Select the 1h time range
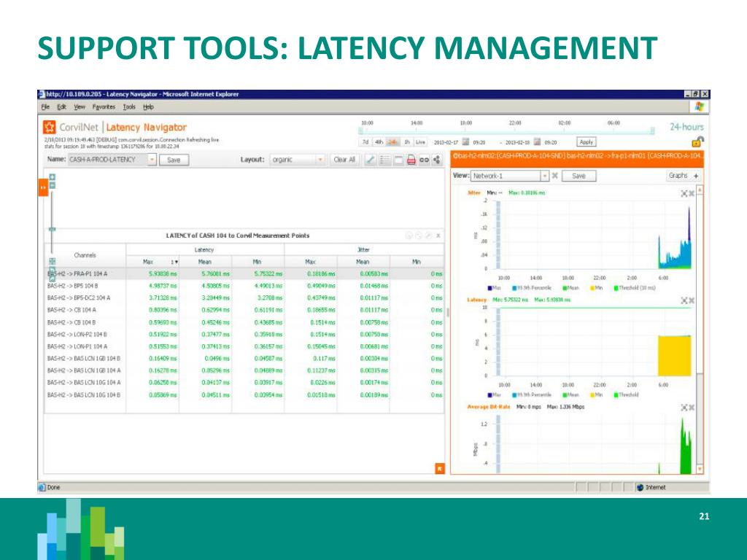Viewport: 747px width, 560px height. 407,142
